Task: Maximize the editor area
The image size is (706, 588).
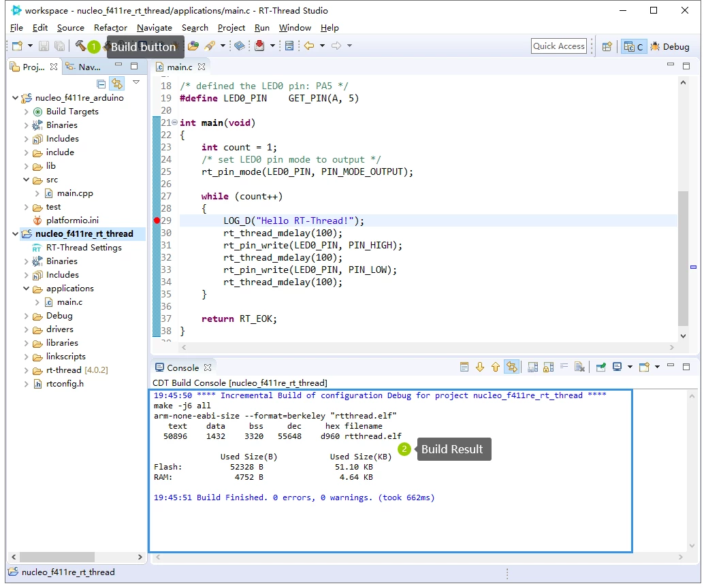Action: point(686,66)
